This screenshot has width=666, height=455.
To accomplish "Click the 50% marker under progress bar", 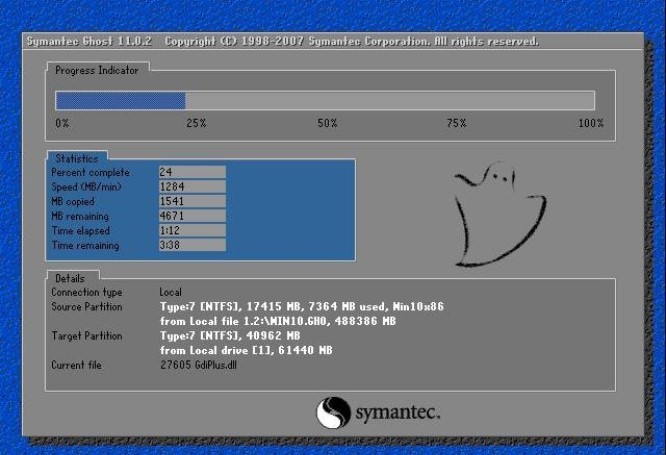I will [x=327, y=122].
